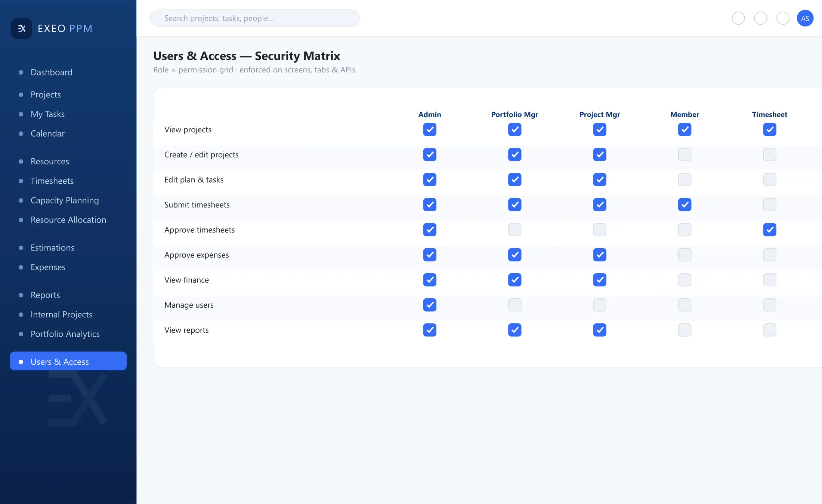Uncheck Edit plan & tasks for Project Mgr
The width and height of the screenshot is (822, 504).
600,180
